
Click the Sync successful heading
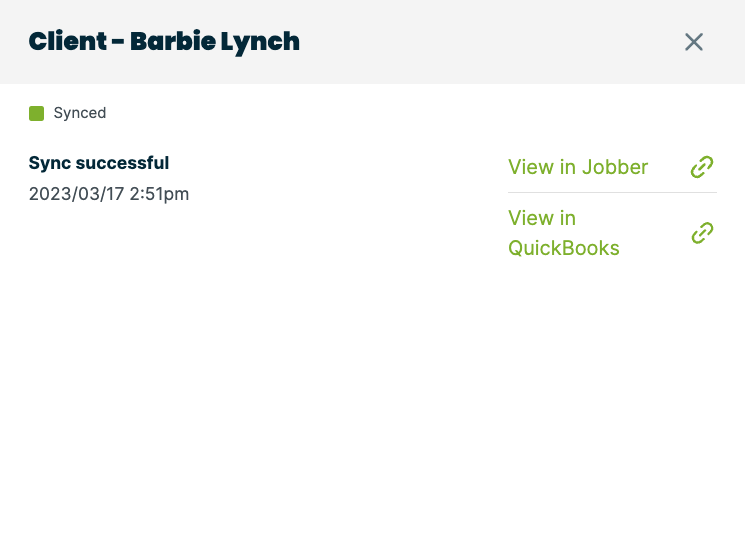point(99,163)
